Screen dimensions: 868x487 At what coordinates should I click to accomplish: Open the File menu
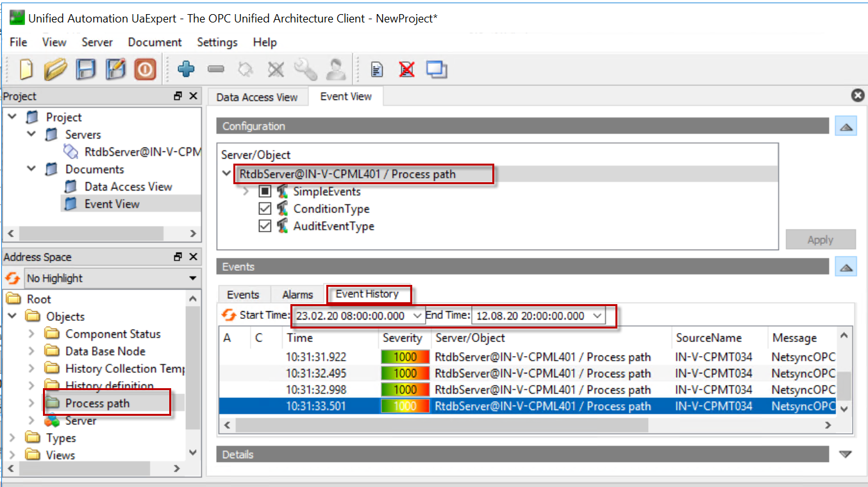pos(19,42)
